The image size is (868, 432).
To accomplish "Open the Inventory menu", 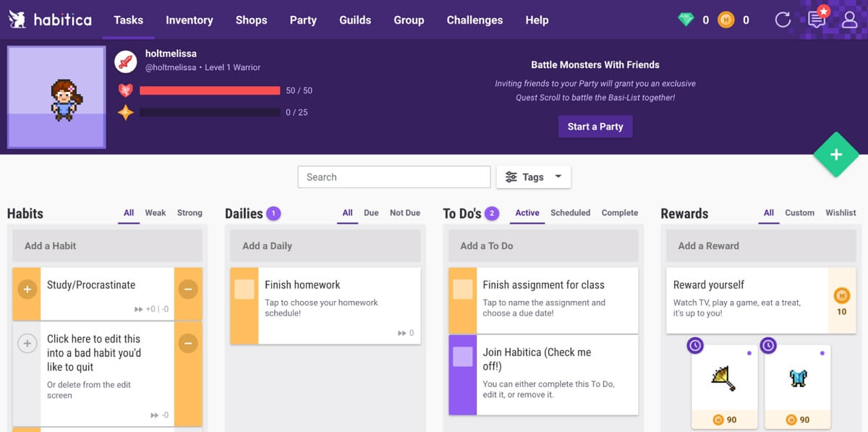I will tap(190, 20).
